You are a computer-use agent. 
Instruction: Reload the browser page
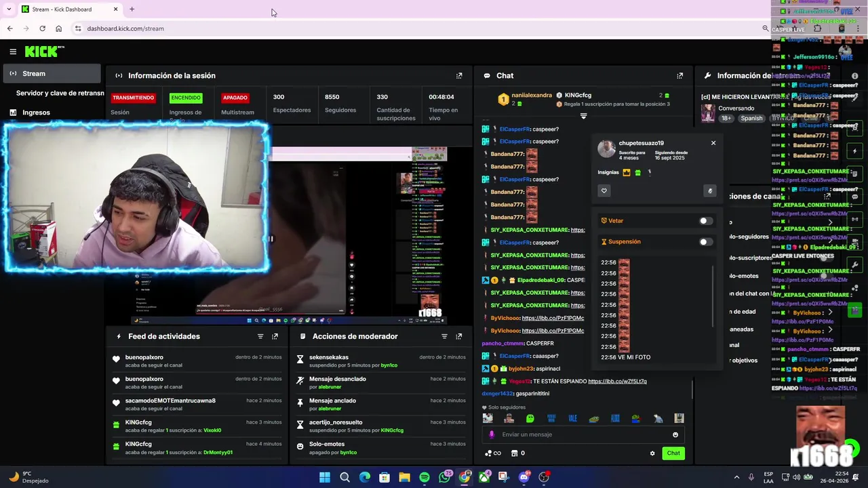(42, 28)
